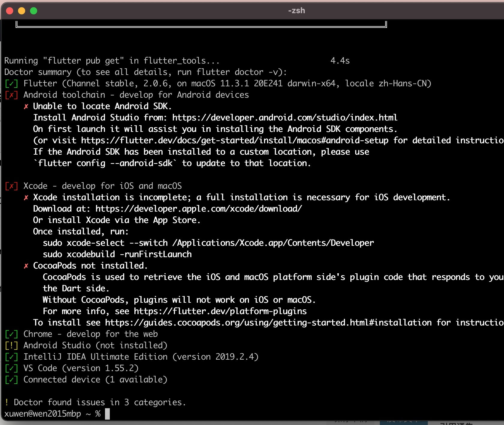This screenshot has height=425, width=504.
Task: Click the red X bracket beside Android toolchain
Action: point(11,95)
